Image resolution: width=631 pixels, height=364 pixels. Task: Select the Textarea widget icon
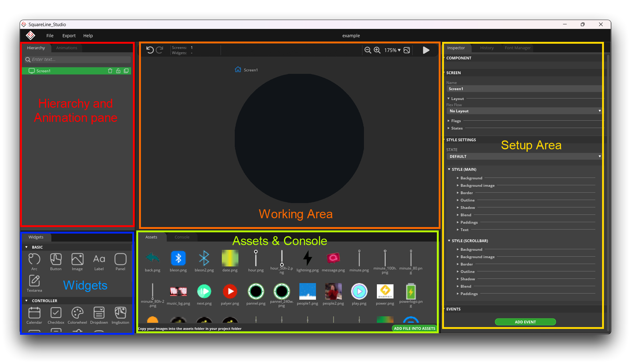tap(35, 281)
